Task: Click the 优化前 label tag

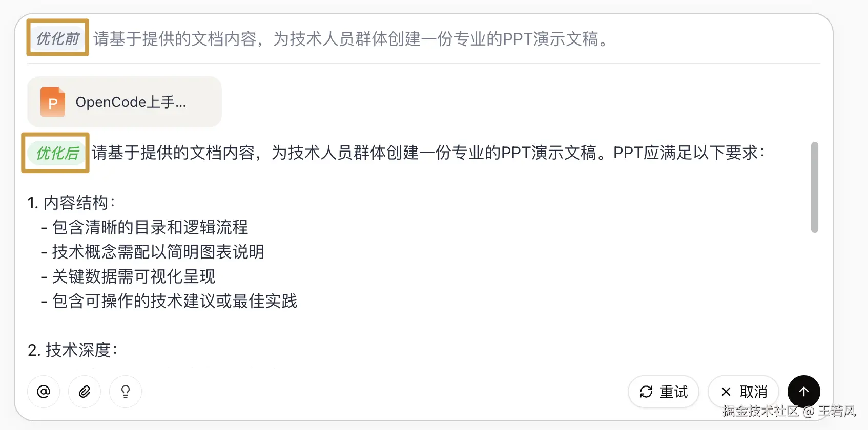Action: click(x=58, y=38)
